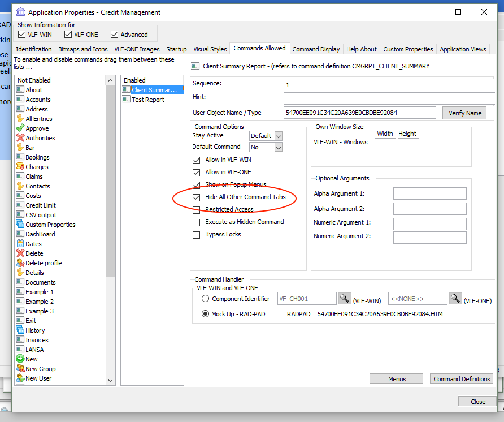This screenshot has width=504, height=422.
Task: Uncheck Allow in VLF-ONE
Action: pos(197,173)
